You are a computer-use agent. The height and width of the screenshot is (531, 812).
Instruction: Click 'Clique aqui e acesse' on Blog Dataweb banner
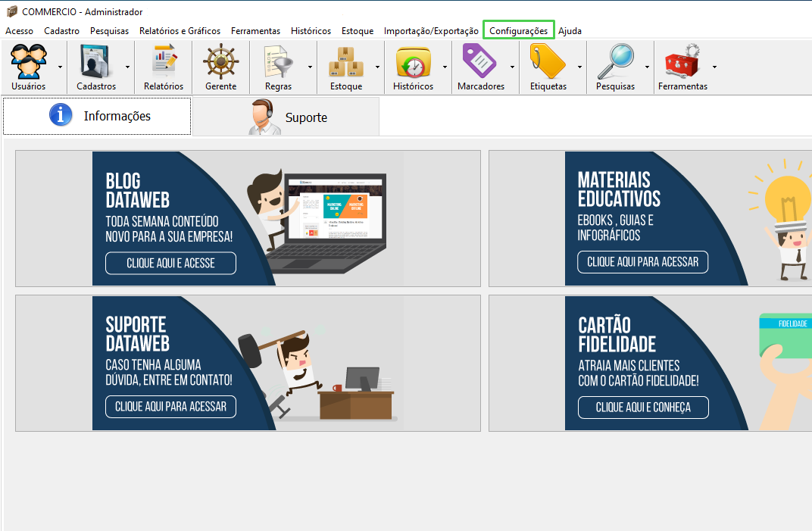click(170, 263)
